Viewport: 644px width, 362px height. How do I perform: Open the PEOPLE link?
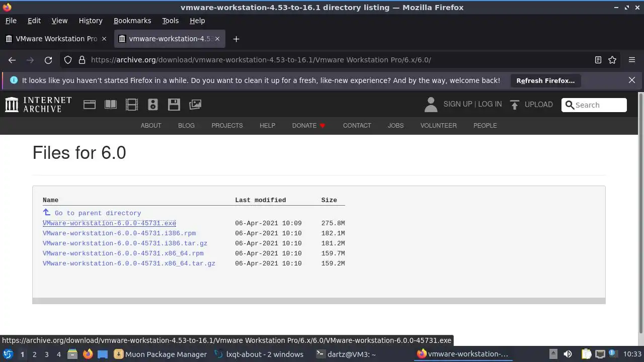click(485, 126)
